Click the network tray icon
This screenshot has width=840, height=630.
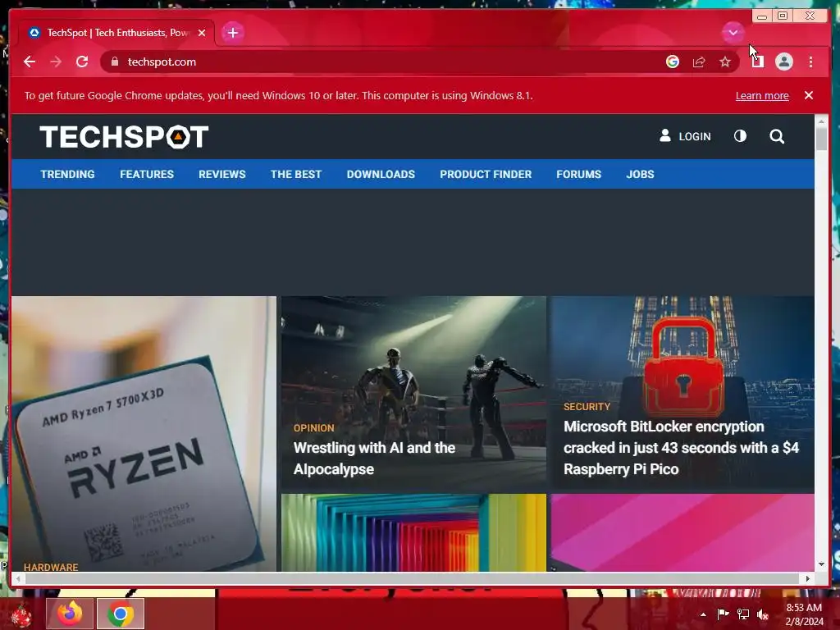point(743,614)
